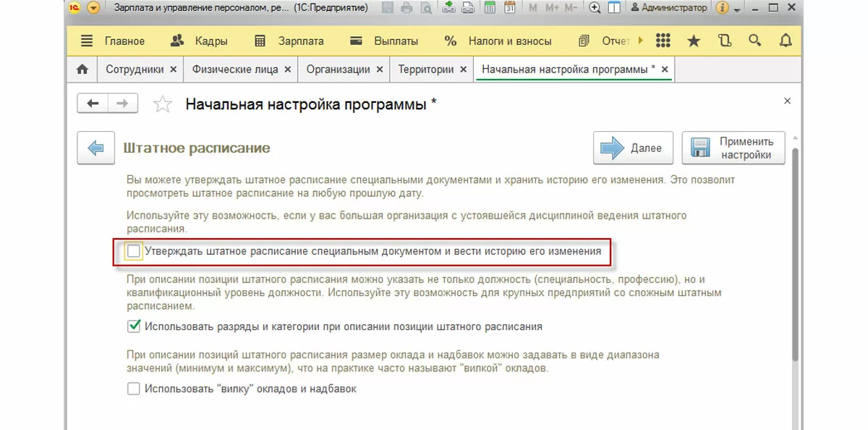Open the functions grid menu icon
868x430 pixels.
pyautogui.click(x=663, y=41)
